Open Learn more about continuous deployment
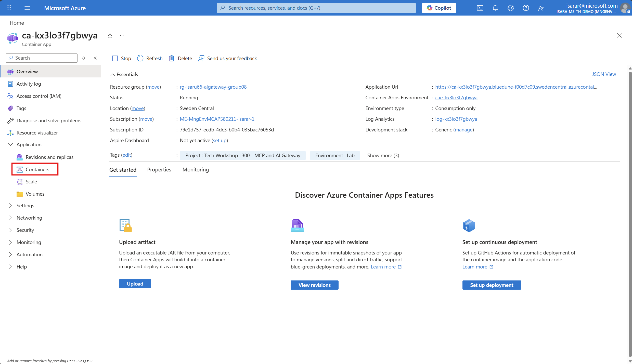Screen dimensions: 632x364 click(x=478, y=267)
